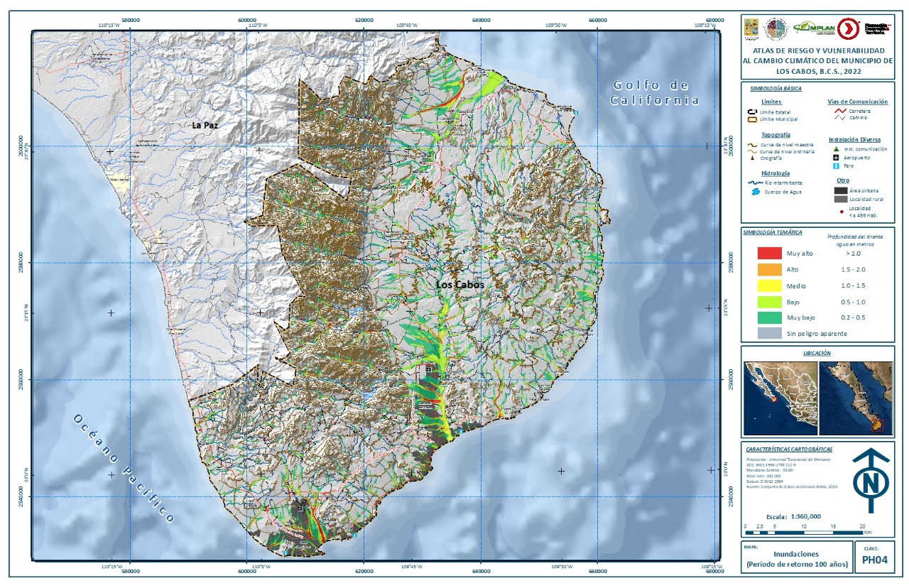Click the Cuerpo de Agua legend symbol
The image size is (909, 588).
(754, 192)
